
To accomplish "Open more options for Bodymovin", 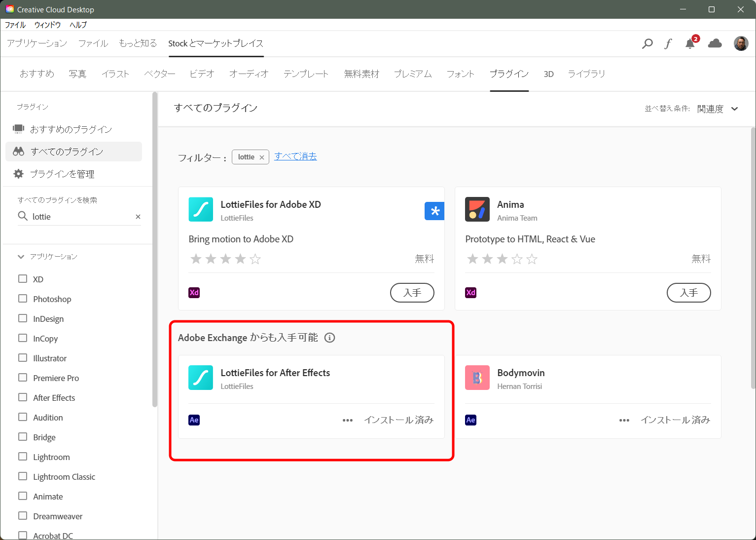I will (624, 420).
